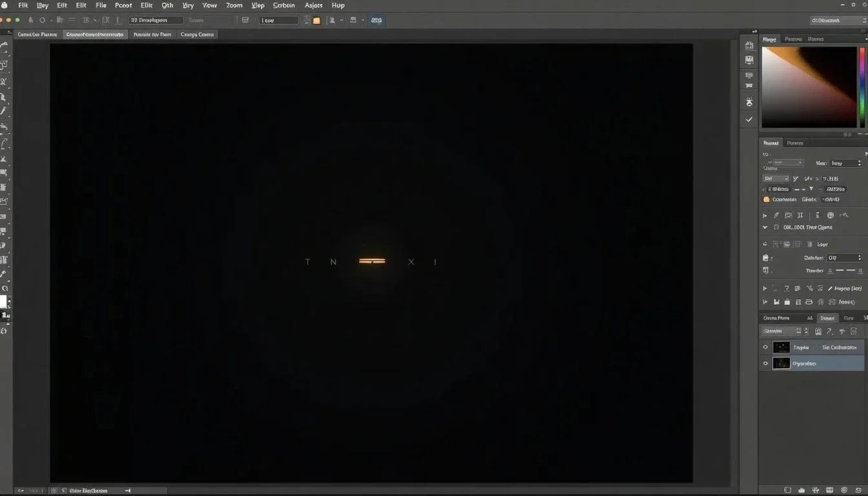Expand the triangle on the 'Fregara (Ser)' row

tap(765, 289)
